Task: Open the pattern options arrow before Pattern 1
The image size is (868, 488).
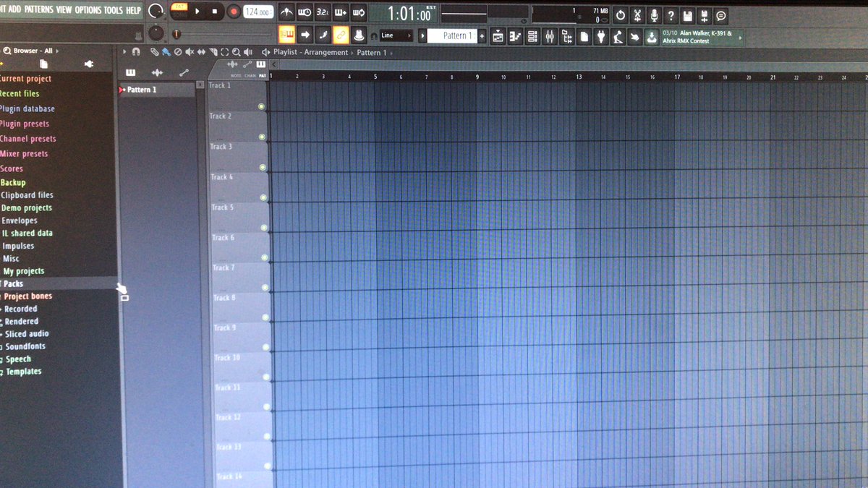Action: pyautogui.click(x=422, y=35)
